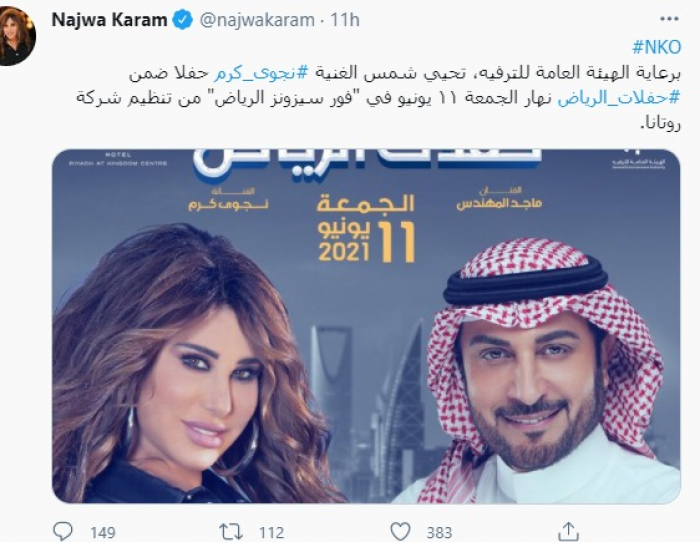Viewport: 700px width, 542px height.
Task: Open the concert poster image
Action: (366, 326)
